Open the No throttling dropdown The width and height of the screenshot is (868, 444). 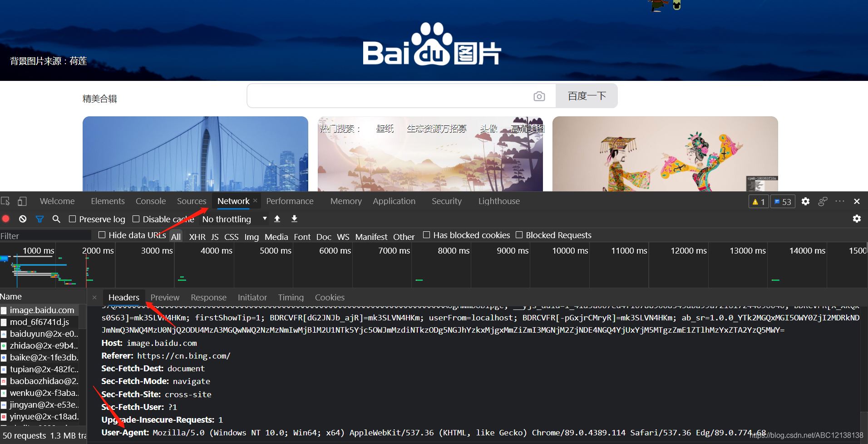pyautogui.click(x=234, y=219)
